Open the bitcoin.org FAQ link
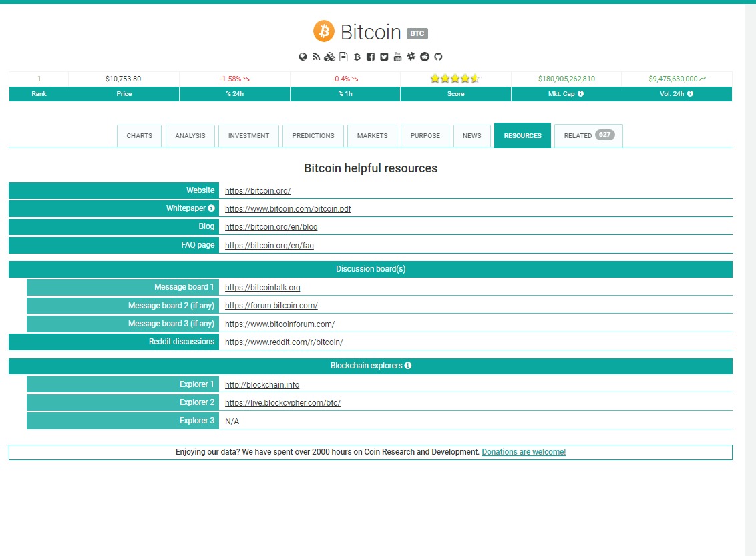 pyautogui.click(x=269, y=245)
